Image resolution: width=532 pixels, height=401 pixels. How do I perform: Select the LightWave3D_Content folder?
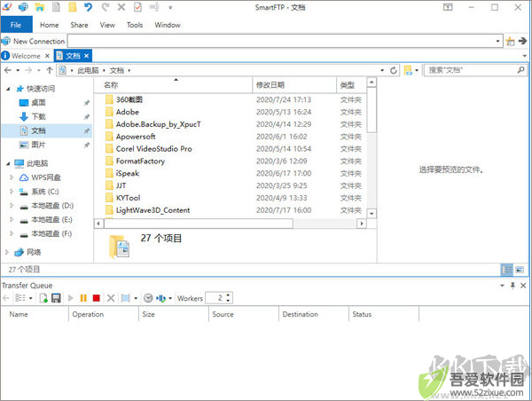[x=153, y=210]
